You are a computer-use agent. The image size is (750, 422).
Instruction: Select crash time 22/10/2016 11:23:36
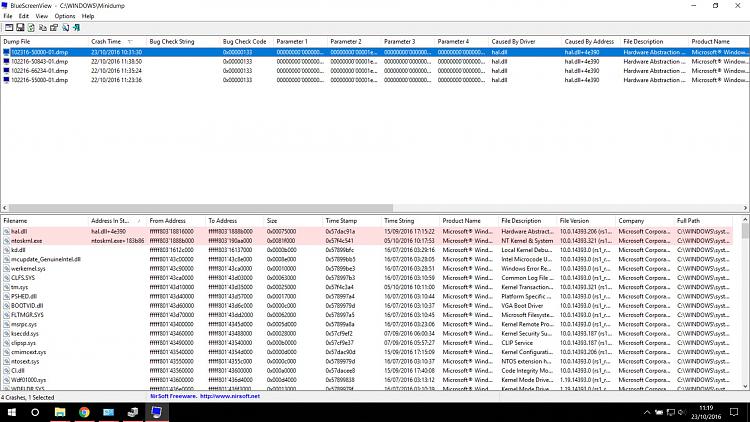(116, 80)
